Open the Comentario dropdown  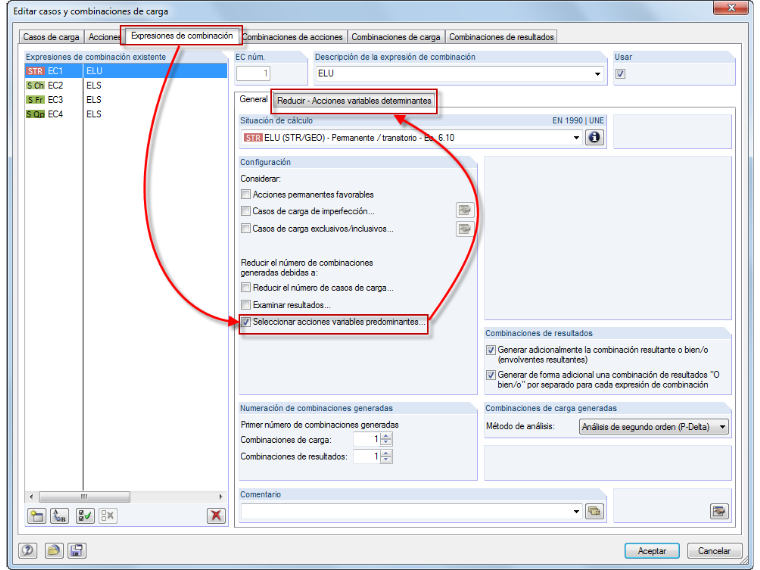coord(576,511)
